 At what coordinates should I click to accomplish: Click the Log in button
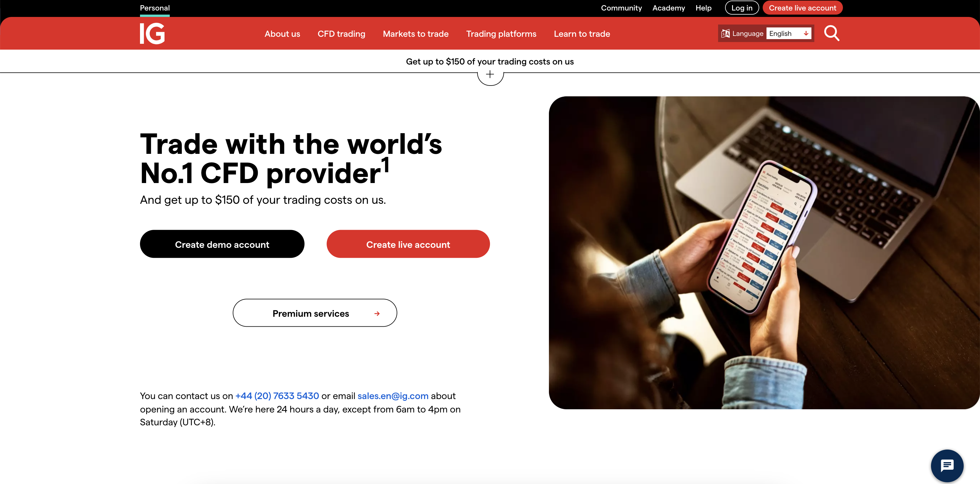coord(741,8)
